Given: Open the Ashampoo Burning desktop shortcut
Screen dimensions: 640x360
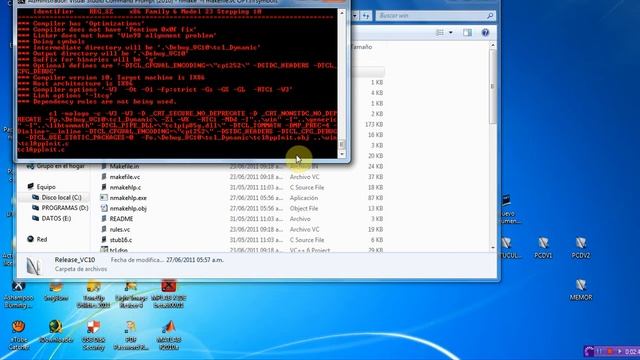Looking at the screenshot, I should pyautogui.click(x=18, y=294).
